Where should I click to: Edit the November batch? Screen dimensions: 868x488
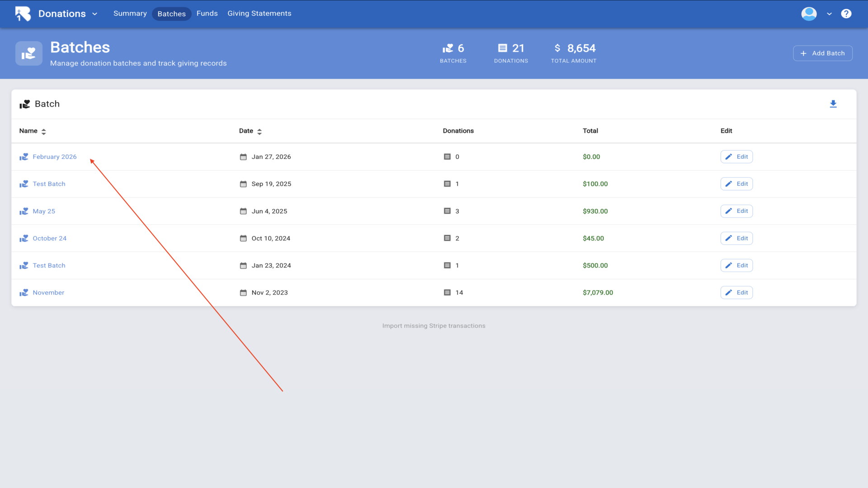tap(736, 293)
